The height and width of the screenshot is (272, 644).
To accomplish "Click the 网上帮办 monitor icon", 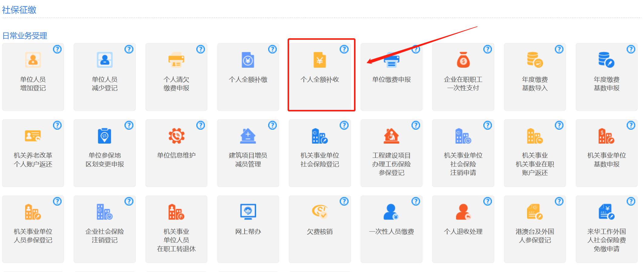I will coord(248,212).
